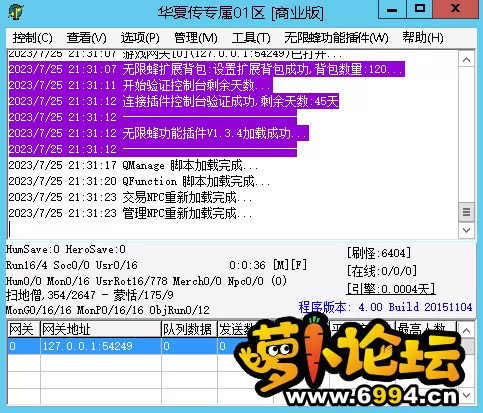Click the 0:0:36 uptime timer

[247, 265]
